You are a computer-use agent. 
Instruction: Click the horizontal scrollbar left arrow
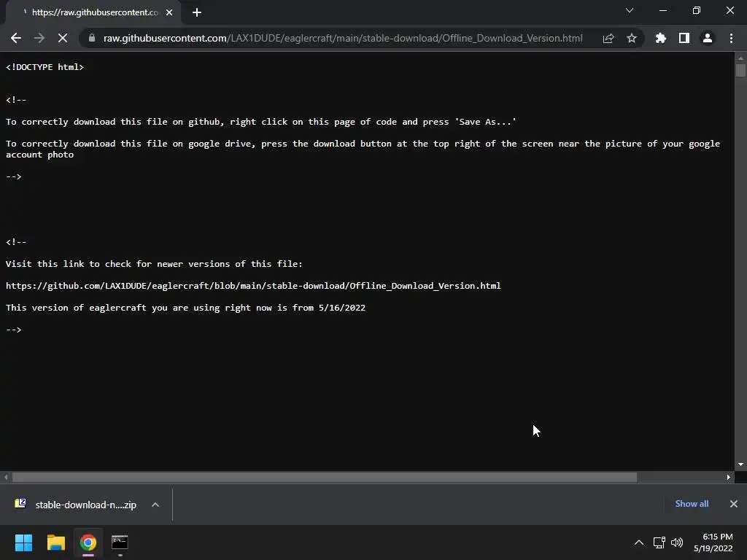6,477
